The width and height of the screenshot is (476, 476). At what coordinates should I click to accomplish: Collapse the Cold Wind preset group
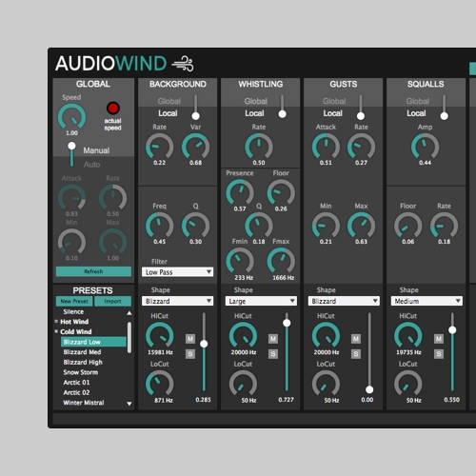pyautogui.click(x=56, y=331)
